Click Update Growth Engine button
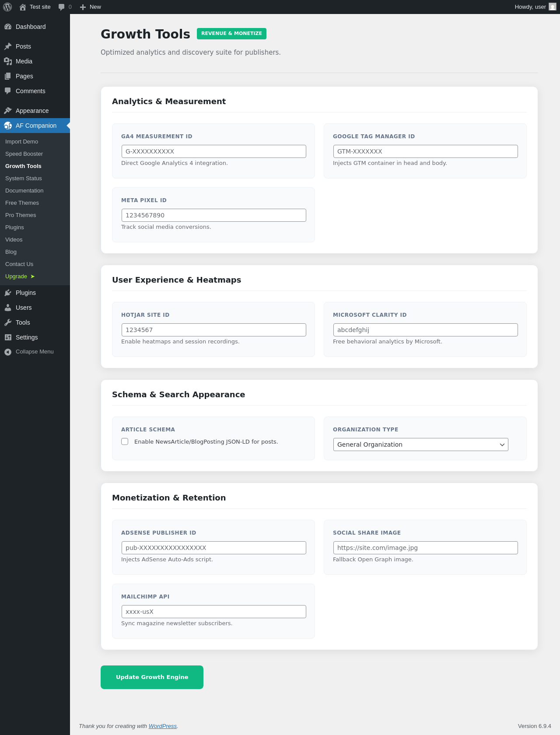This screenshot has width=560, height=735. [x=152, y=677]
